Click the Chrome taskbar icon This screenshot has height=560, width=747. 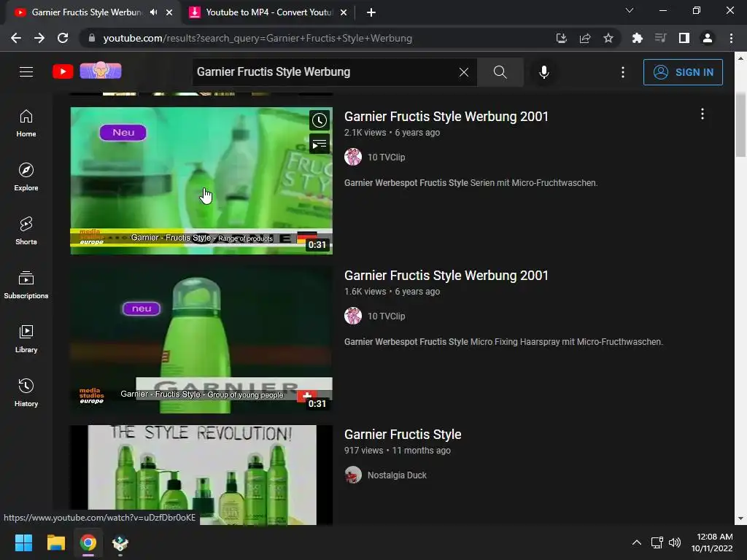click(88, 542)
